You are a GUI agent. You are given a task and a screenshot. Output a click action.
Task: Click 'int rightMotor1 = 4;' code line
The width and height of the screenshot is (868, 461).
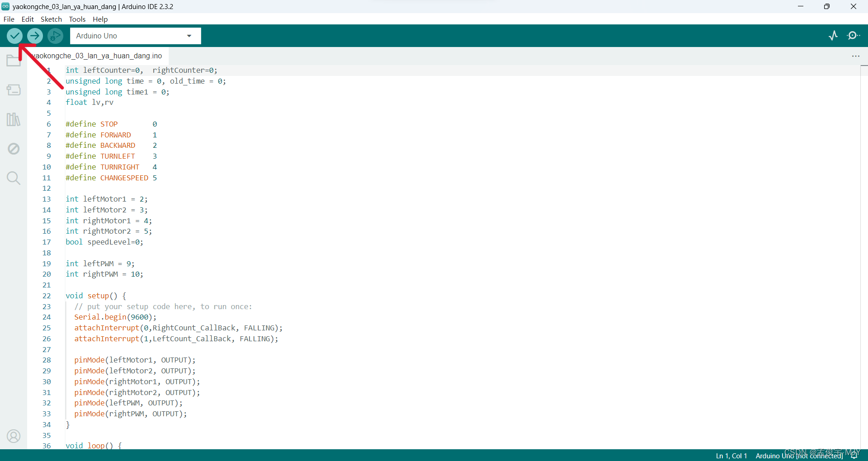(x=109, y=221)
